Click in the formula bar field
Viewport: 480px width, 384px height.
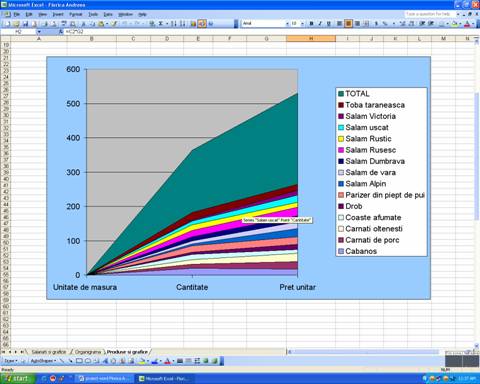[x=267, y=32]
